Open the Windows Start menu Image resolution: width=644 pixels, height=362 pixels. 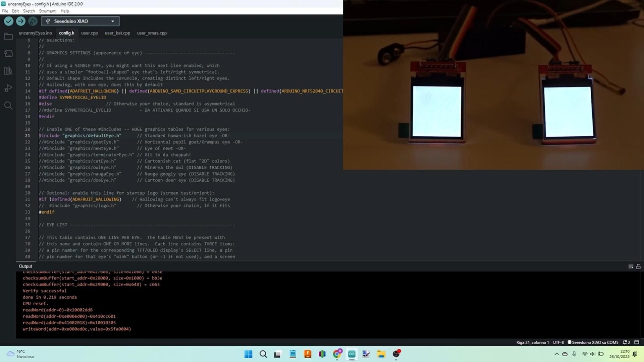[248, 354]
